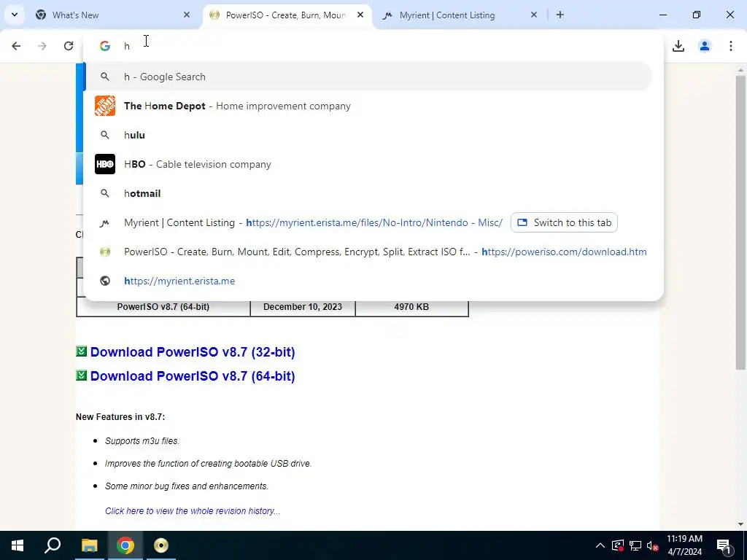Screen dimensions: 747x560
Task: Click the 'Supports m3u files.' bullet text
Action: (x=142, y=441)
